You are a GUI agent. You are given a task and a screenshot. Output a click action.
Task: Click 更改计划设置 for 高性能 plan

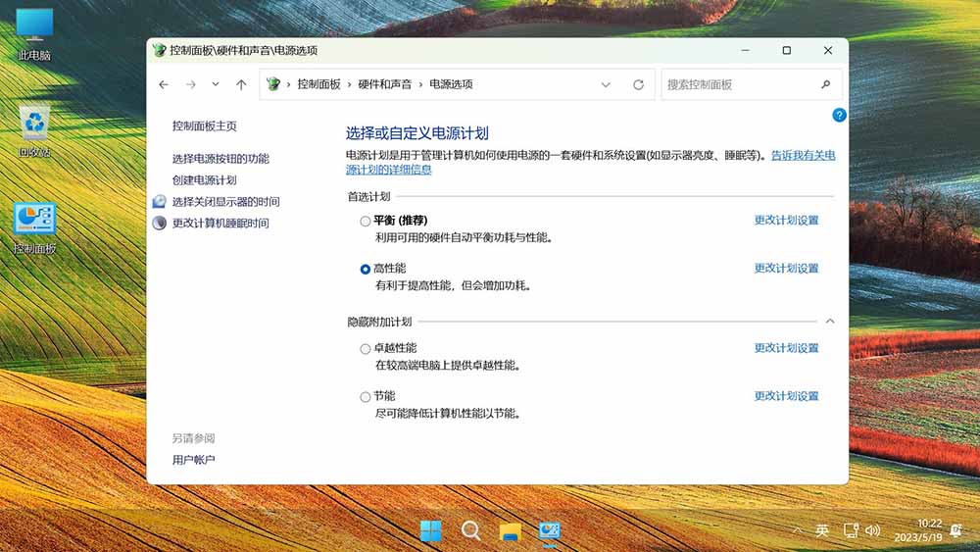786,269
